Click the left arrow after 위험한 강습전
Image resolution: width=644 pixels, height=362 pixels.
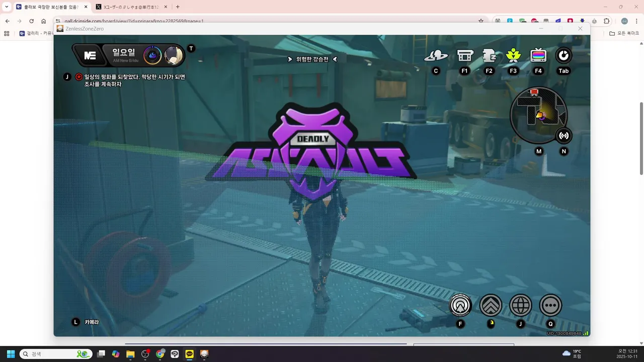[x=335, y=59]
